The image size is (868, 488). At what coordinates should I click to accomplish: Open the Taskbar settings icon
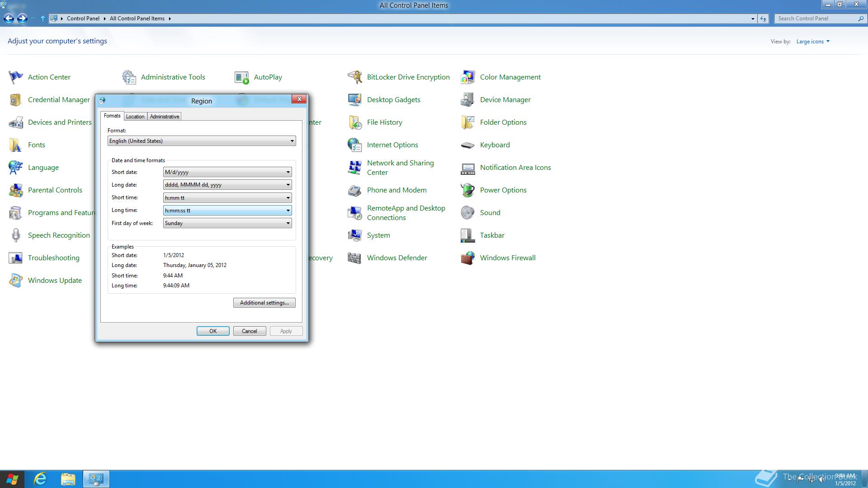(468, 235)
